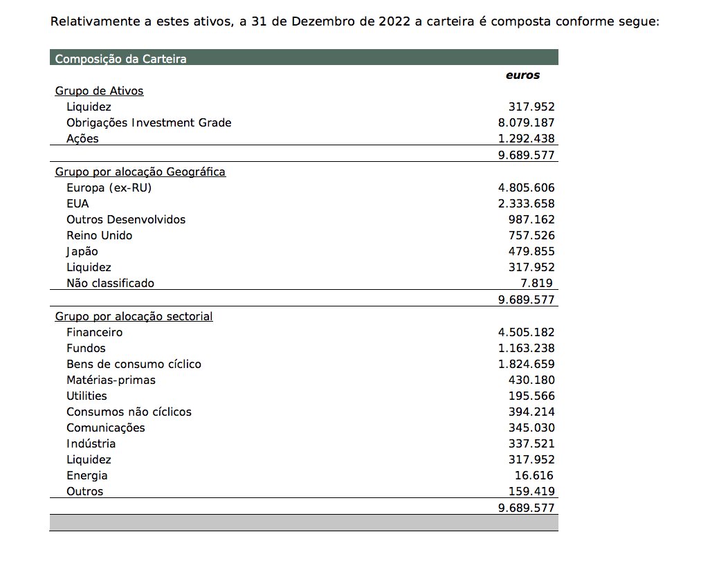Select the value 1.292.438
Image resolution: width=728 pixels, height=588 pixels.
pyautogui.click(x=527, y=139)
